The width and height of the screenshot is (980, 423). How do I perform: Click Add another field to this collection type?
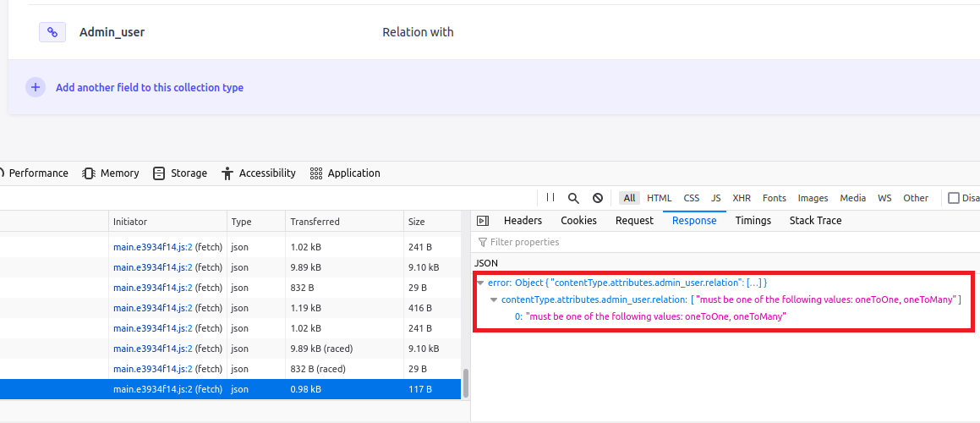pos(150,88)
